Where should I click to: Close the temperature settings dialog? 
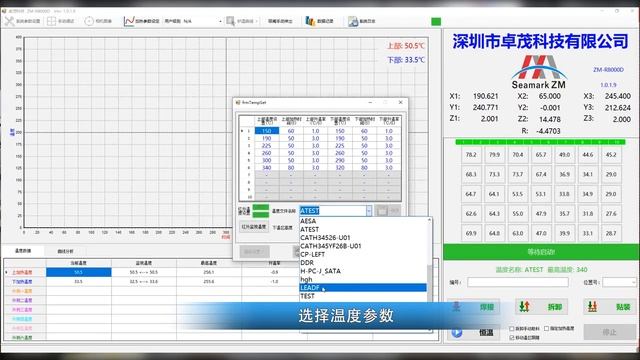400,102
